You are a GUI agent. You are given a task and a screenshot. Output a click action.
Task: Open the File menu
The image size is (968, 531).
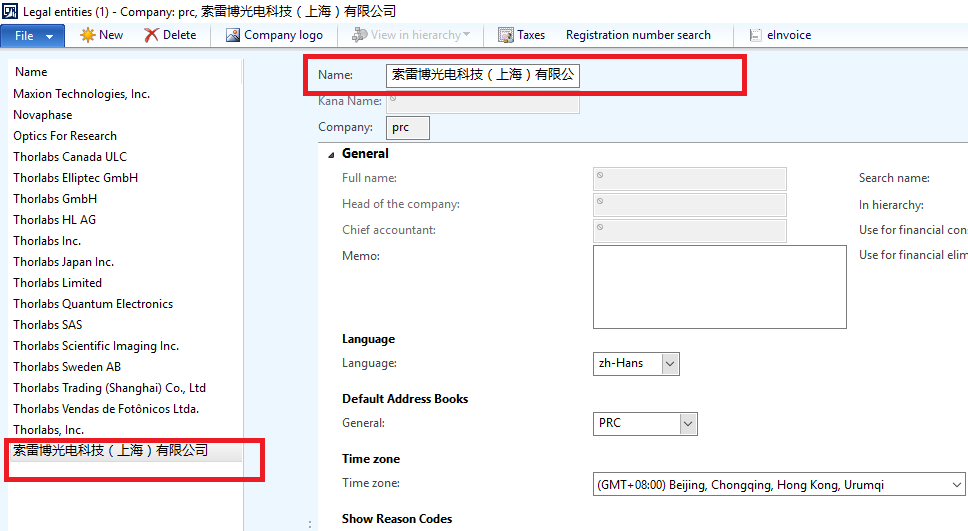(32, 36)
